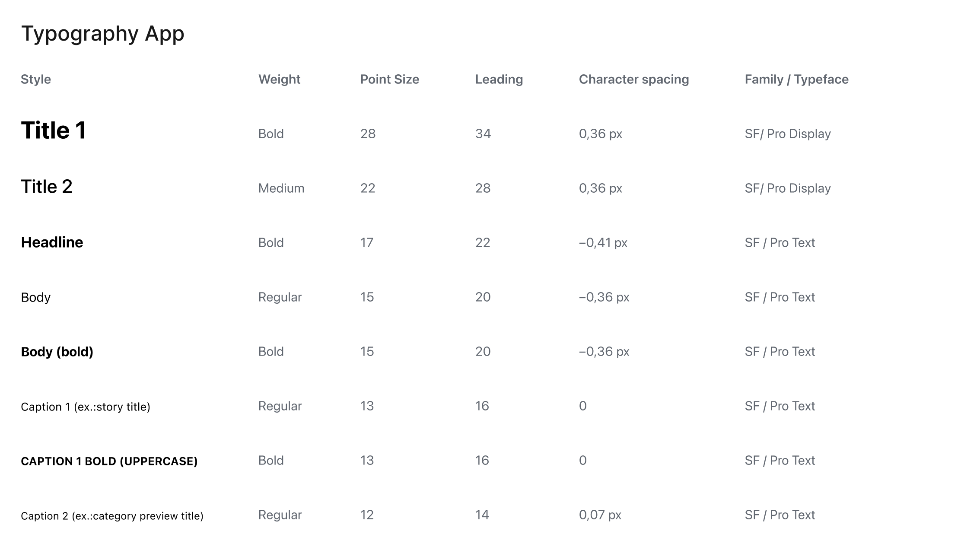980x547 pixels.
Task: Select the Caption 1 story title sample
Action: 86,407
